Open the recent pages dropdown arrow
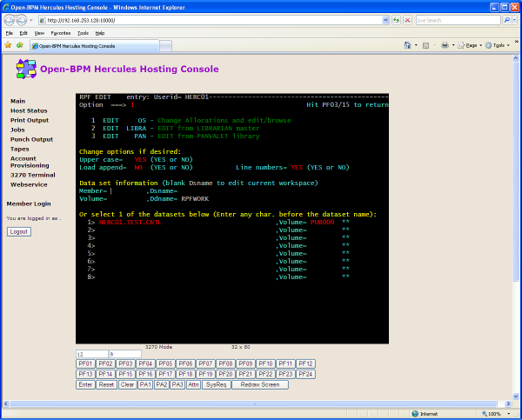The image size is (522, 420). click(31, 20)
